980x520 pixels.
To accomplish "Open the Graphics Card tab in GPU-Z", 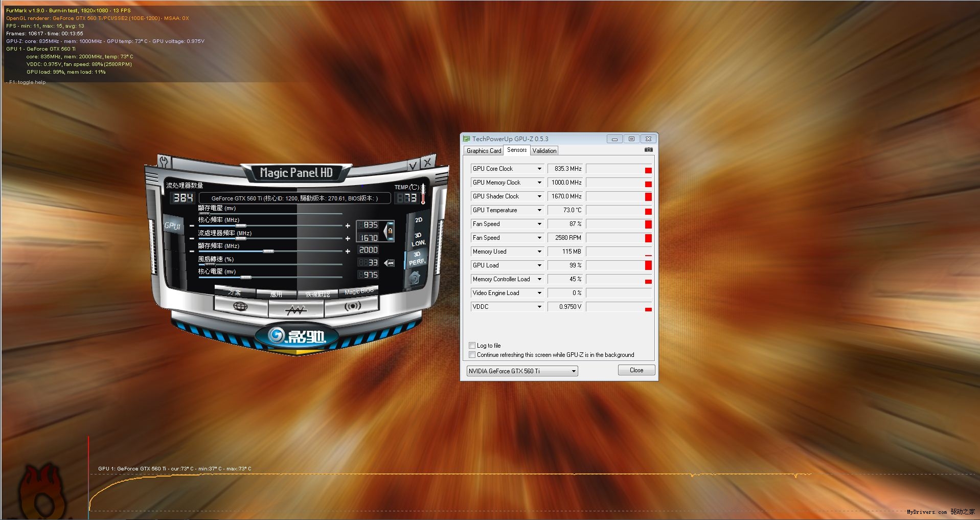I will (x=484, y=151).
